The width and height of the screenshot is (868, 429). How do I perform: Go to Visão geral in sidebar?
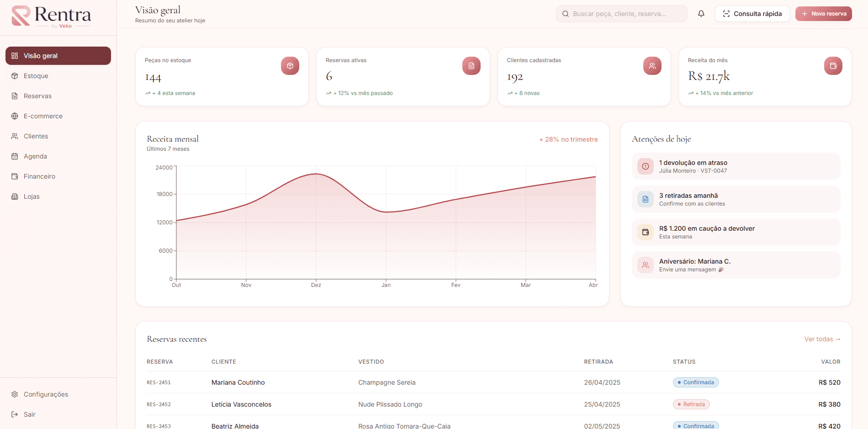point(58,56)
